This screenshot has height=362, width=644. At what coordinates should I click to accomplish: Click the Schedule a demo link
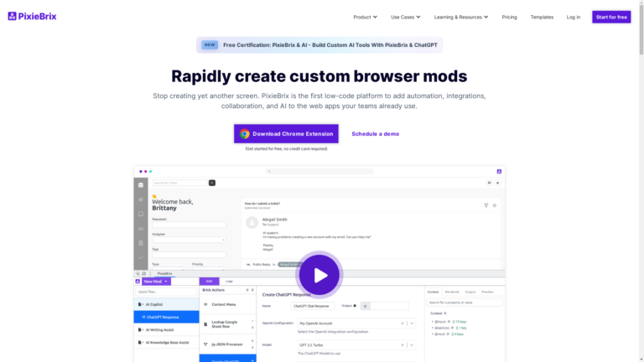click(375, 133)
